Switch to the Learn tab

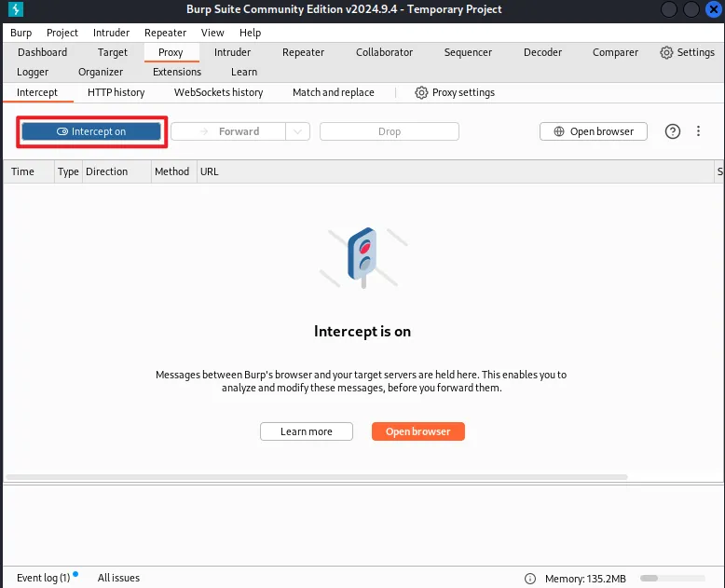(x=243, y=72)
